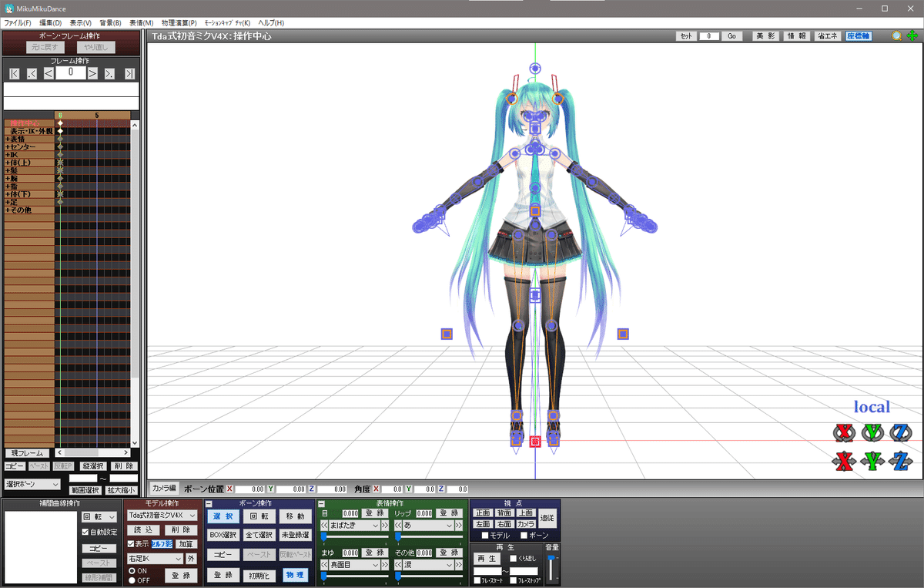The image size is (924, 588).
Task: Open interpolation curve 回転 dropdown
Action: pyautogui.click(x=99, y=517)
